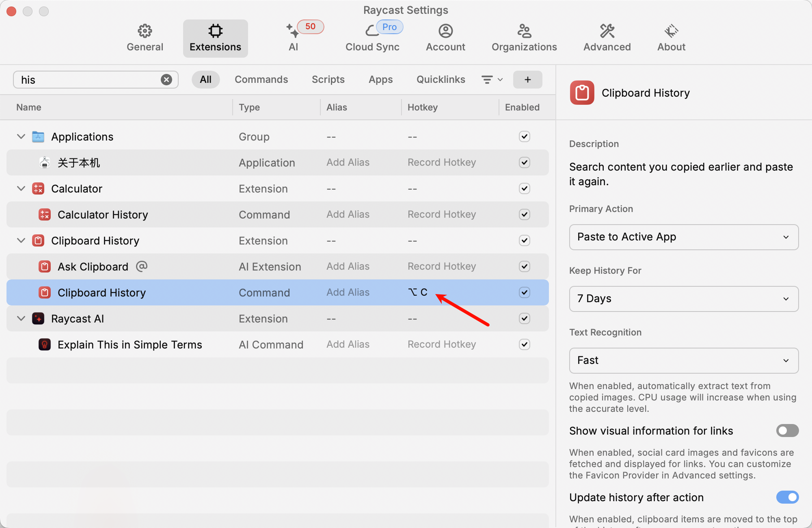
Task: Open the About Raycast icon
Action: pos(671,31)
